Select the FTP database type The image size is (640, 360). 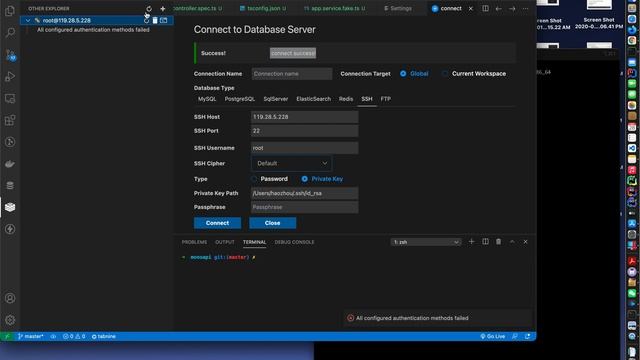[385, 99]
